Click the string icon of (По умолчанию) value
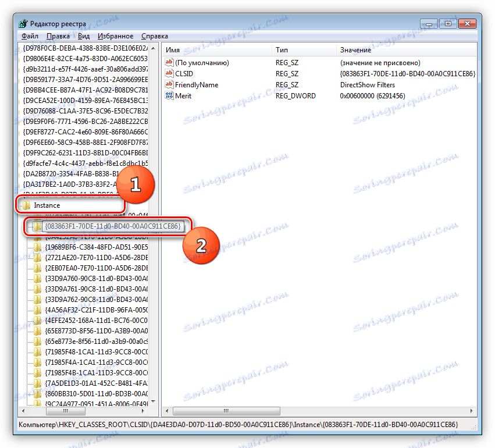The width and height of the screenshot is (495, 448). tap(169, 62)
